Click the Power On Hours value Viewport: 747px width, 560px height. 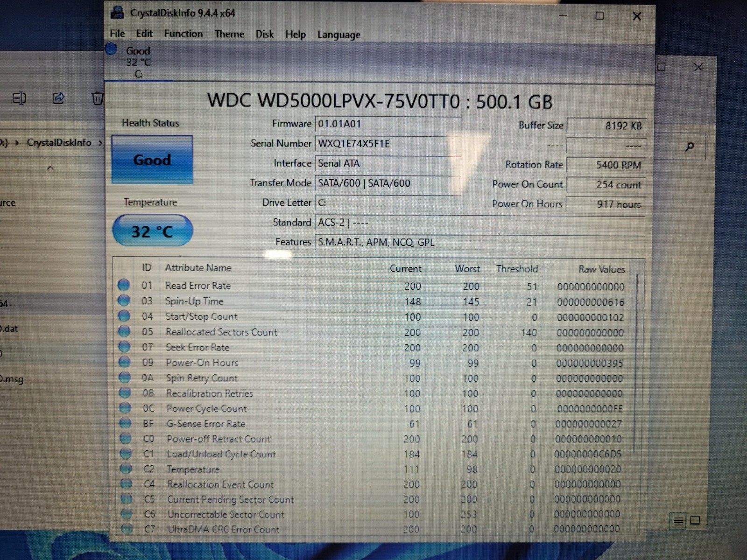[x=606, y=204]
